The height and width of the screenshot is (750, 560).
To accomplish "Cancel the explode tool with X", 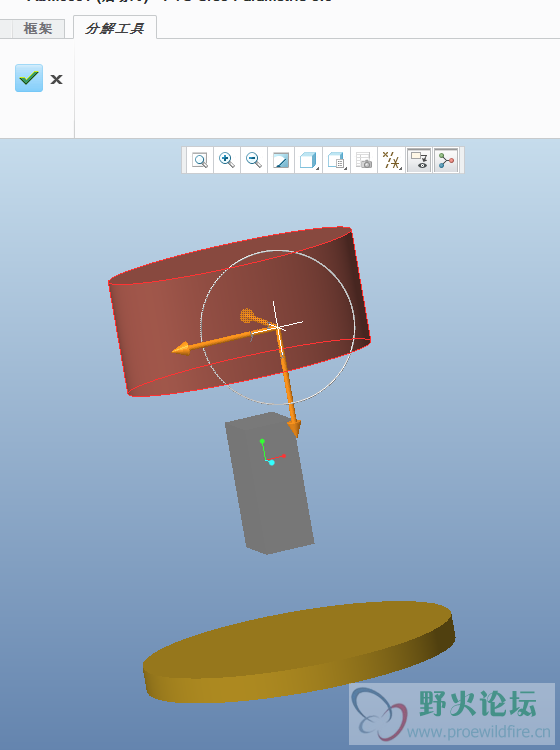I will pos(56,79).
